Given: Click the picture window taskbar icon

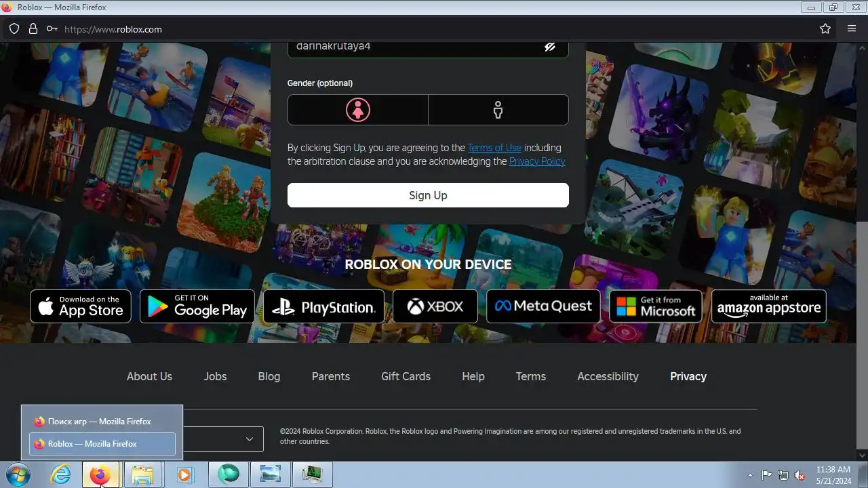Looking at the screenshot, I should click(270, 475).
